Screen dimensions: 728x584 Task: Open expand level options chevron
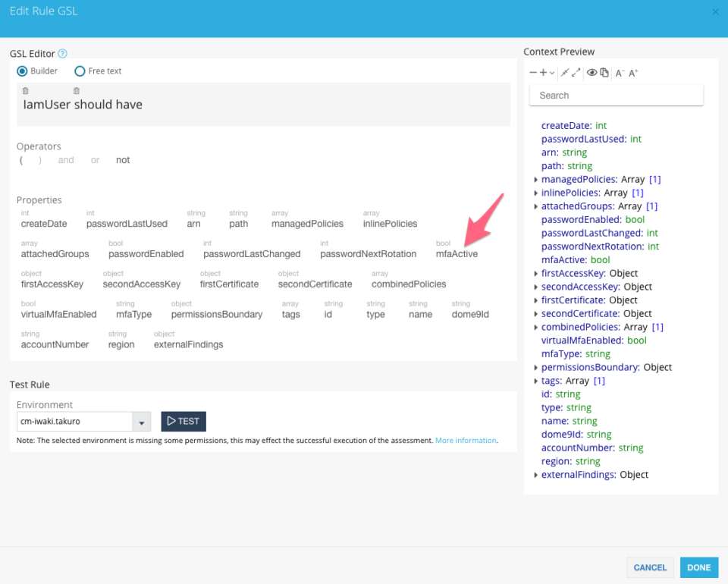click(x=551, y=73)
